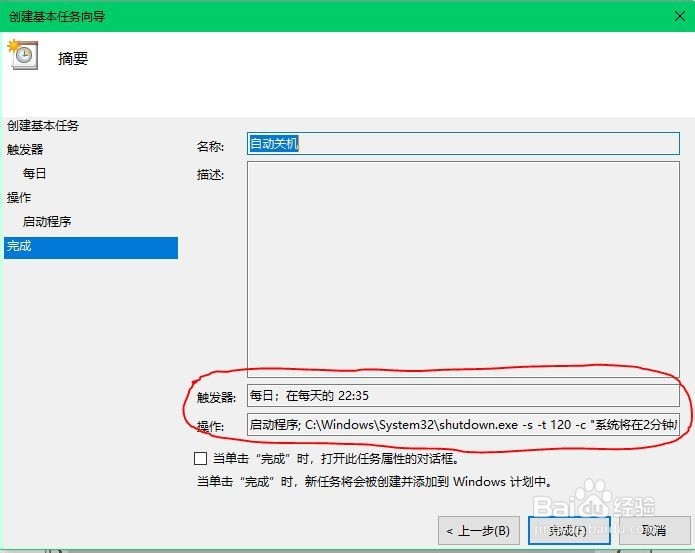The width and height of the screenshot is (695, 553).
Task: Click inside the 描述 description box
Action: tap(463, 269)
